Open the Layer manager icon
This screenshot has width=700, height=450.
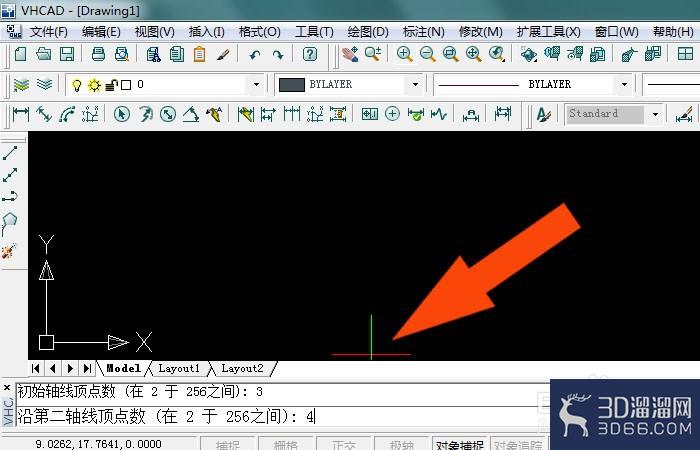(21, 84)
